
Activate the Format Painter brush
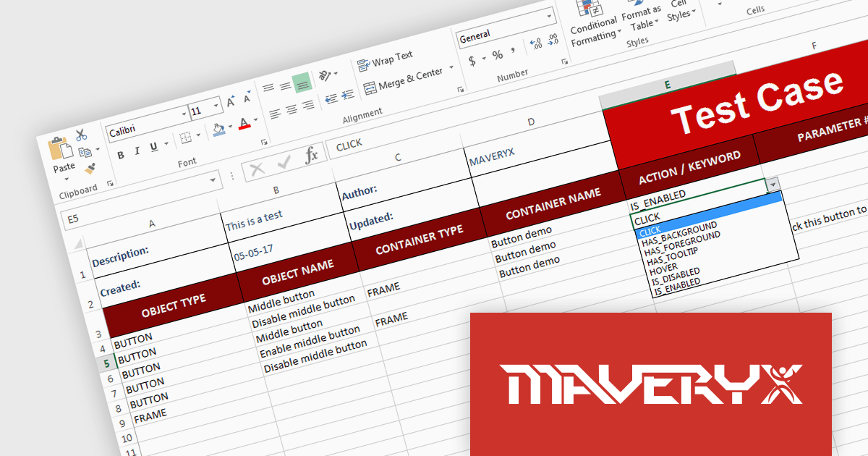tap(90, 169)
